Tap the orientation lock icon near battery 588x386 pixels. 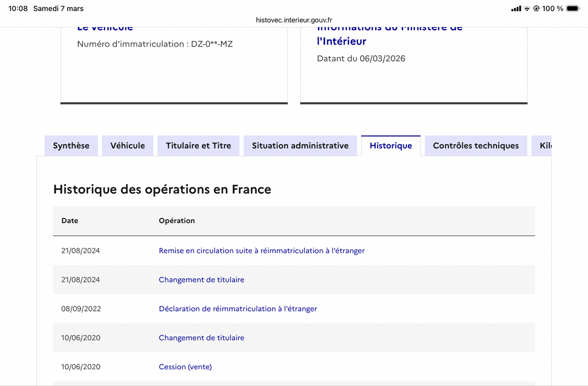[x=537, y=8]
